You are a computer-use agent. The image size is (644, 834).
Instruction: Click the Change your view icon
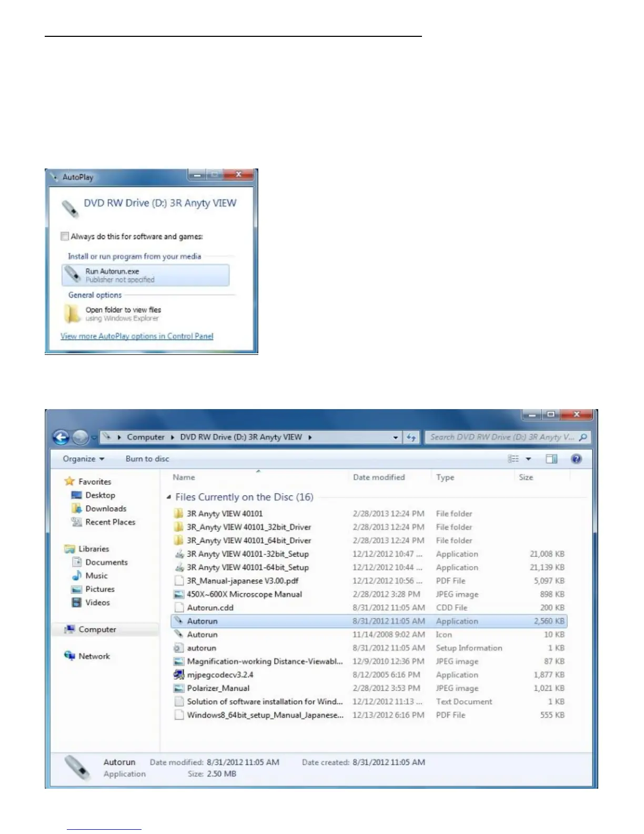click(x=514, y=459)
